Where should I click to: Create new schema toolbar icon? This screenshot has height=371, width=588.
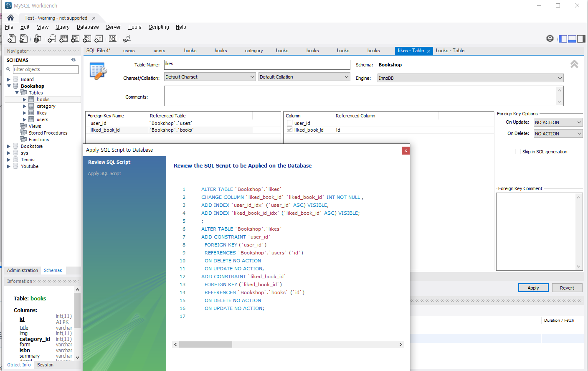52,38
